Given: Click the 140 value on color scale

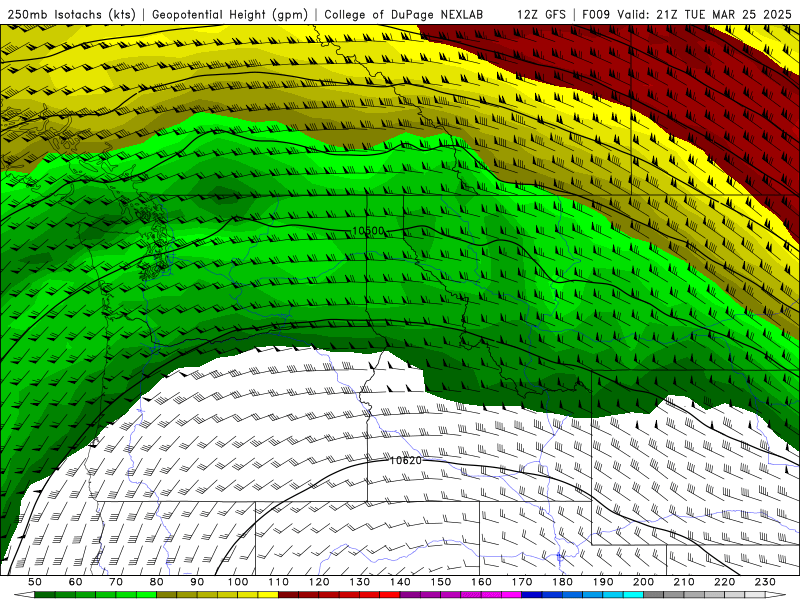Looking at the screenshot, I should pyautogui.click(x=400, y=582).
